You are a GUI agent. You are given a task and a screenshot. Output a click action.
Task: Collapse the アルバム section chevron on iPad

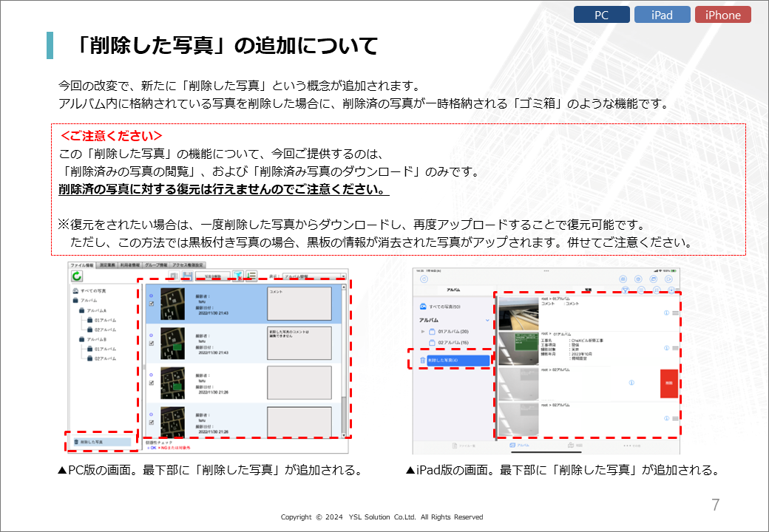pyautogui.click(x=487, y=320)
